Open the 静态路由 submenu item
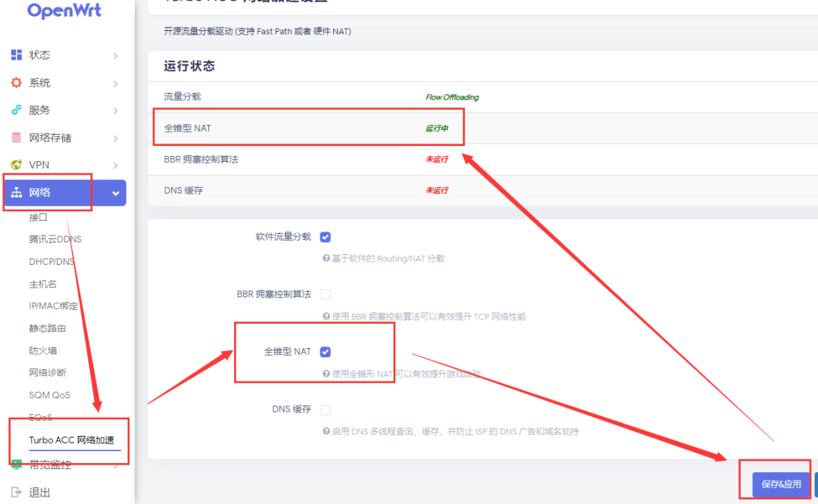This screenshot has width=818, height=504. point(47,328)
